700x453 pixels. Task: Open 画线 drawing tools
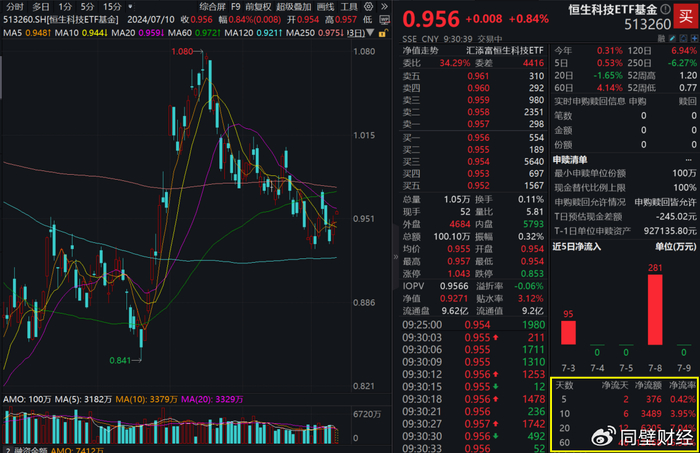pos(325,7)
